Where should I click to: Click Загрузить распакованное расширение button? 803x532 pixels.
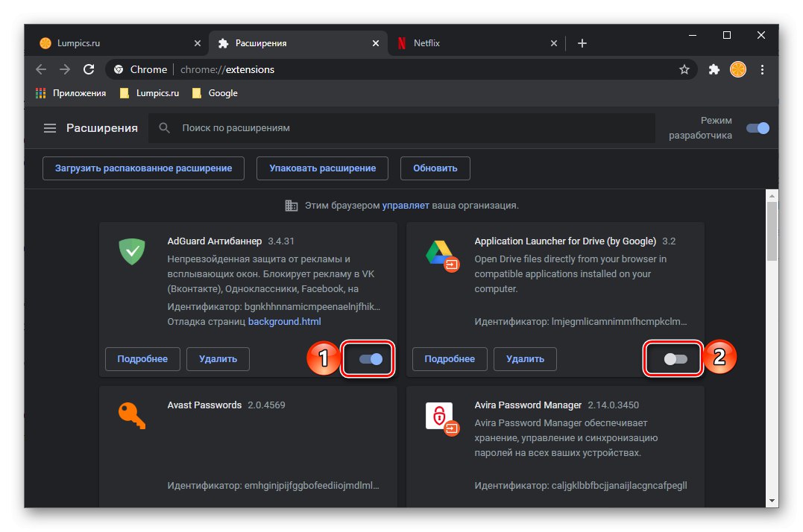coord(143,168)
